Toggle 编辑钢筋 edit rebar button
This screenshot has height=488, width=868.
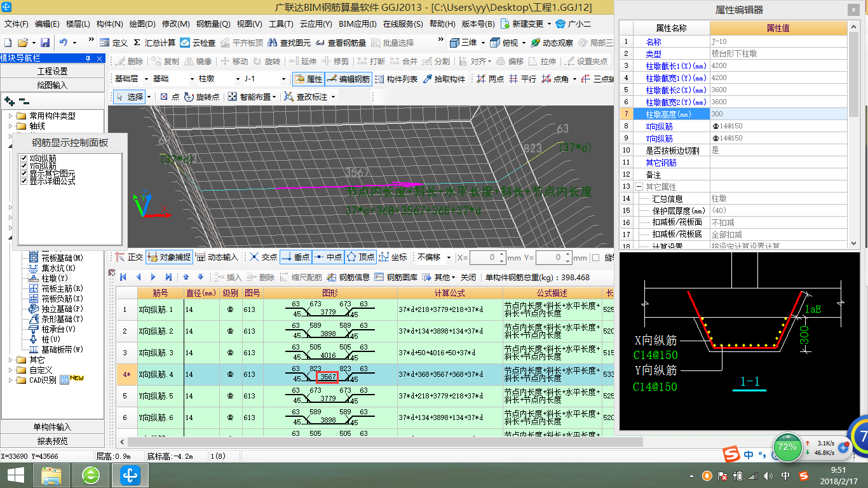[x=348, y=79]
